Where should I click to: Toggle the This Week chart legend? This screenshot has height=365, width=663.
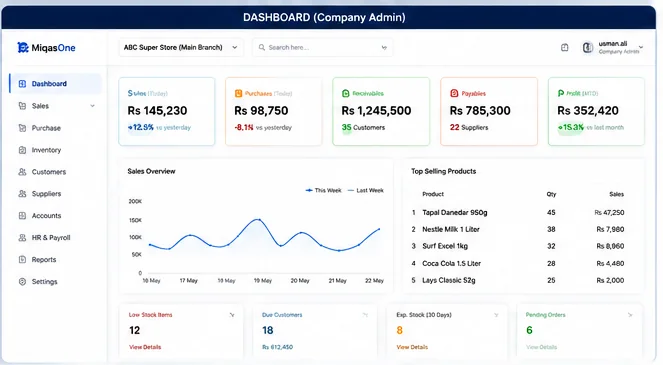click(x=323, y=190)
